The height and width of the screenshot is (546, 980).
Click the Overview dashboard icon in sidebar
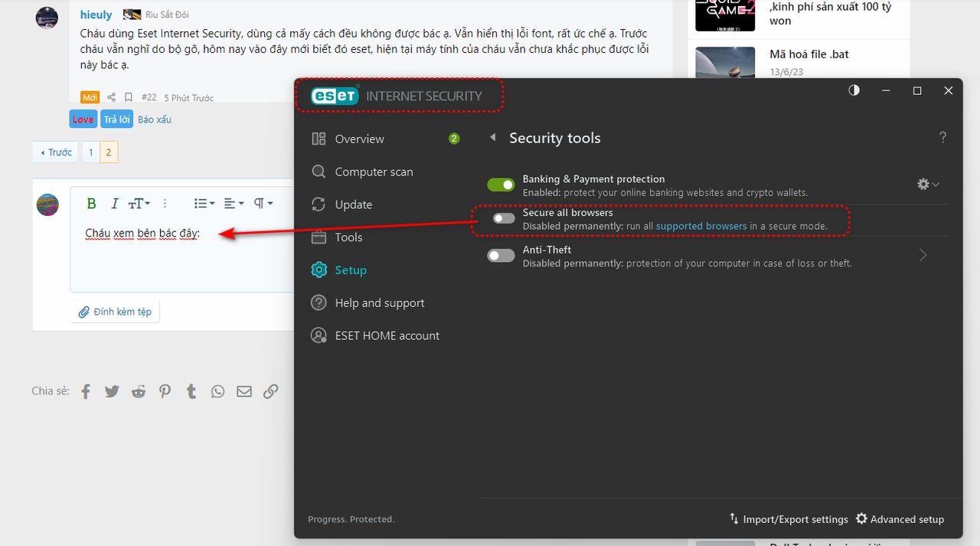pyautogui.click(x=318, y=139)
